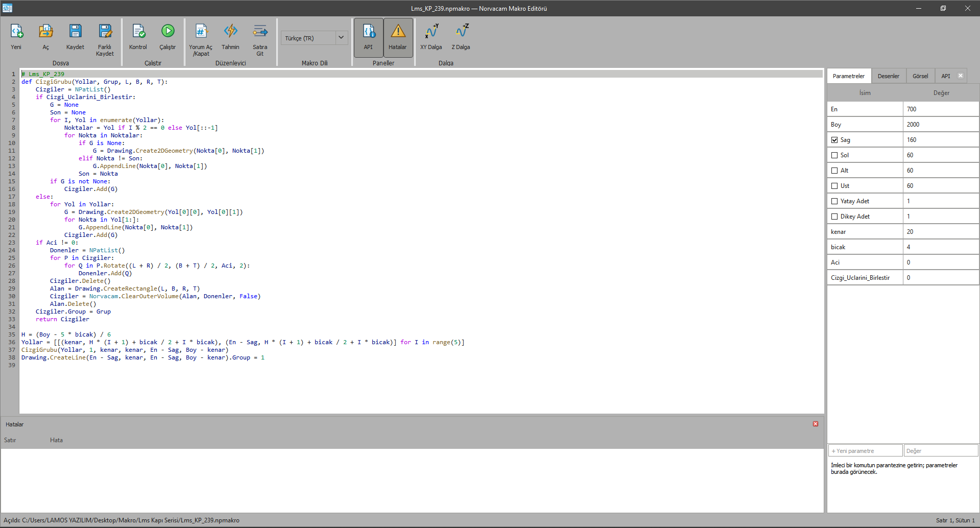Click the app icon in the title bar
The height and width of the screenshot is (528, 980).
coord(7,8)
